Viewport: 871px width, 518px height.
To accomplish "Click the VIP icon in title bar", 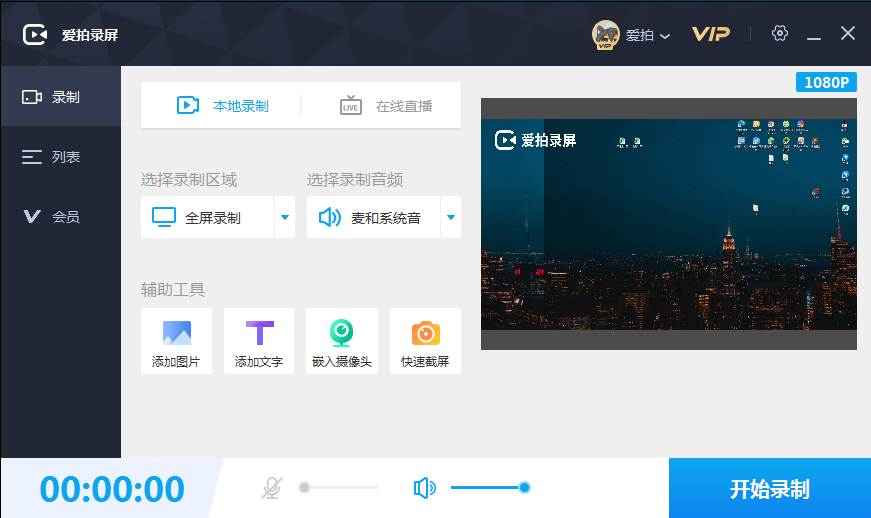I will [711, 34].
